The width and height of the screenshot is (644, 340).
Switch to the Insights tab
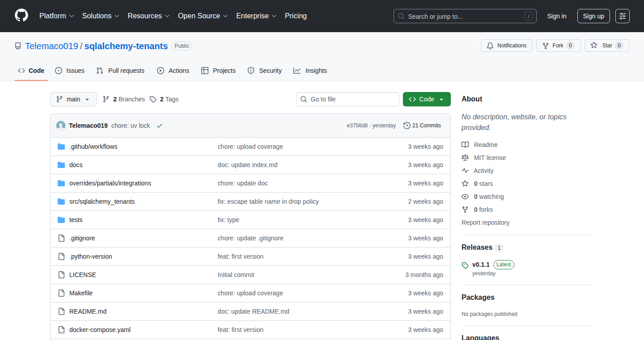pos(310,71)
